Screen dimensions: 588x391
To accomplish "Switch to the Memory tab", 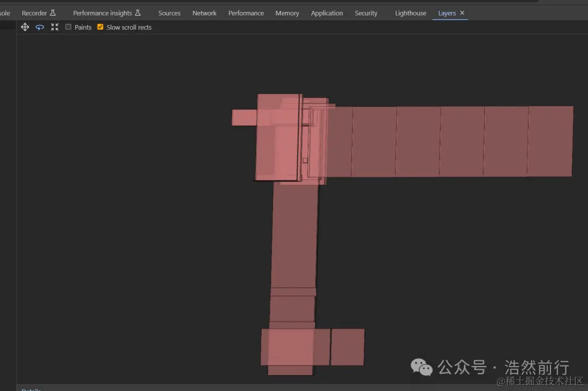I will (x=287, y=13).
